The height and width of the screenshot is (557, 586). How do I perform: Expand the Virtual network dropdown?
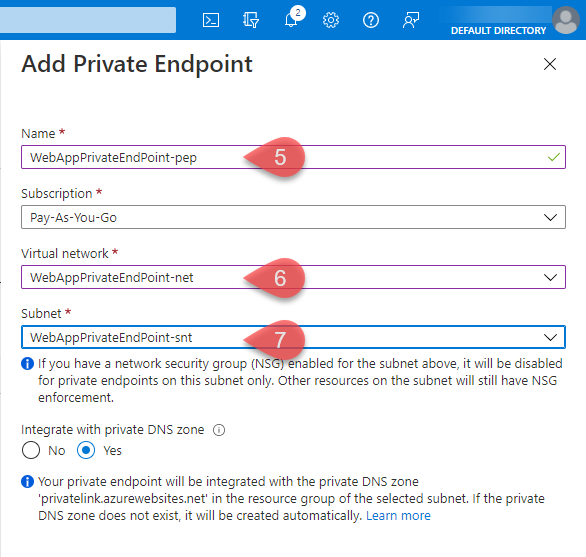(x=293, y=277)
